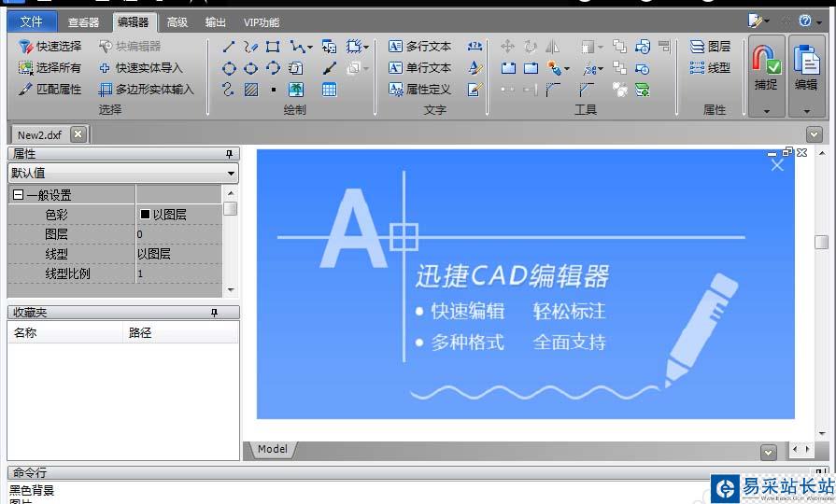Screen dimensions: 836x504
Task: Click the 单行文本 button
Action: (419, 67)
